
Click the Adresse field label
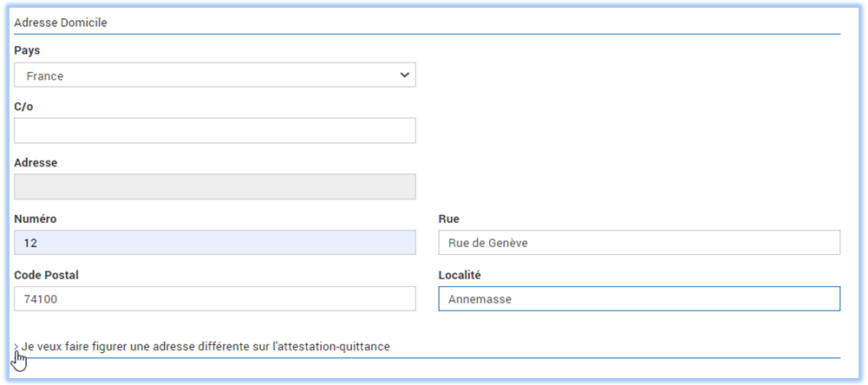point(36,163)
